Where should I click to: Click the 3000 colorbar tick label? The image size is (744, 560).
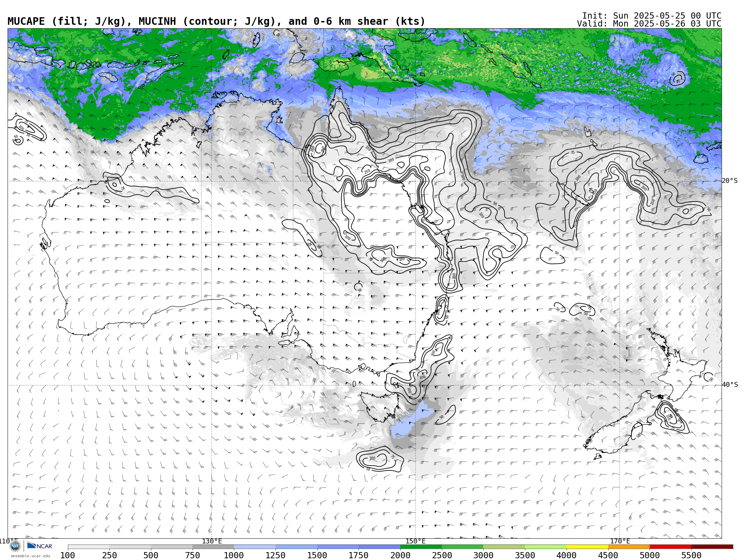(483, 555)
